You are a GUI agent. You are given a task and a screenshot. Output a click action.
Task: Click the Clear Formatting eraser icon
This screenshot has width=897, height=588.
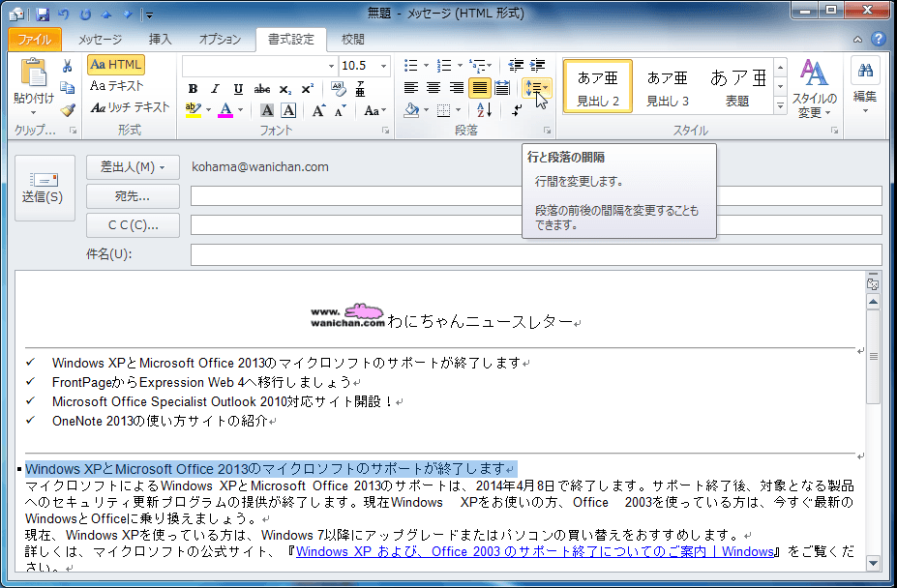(338, 89)
